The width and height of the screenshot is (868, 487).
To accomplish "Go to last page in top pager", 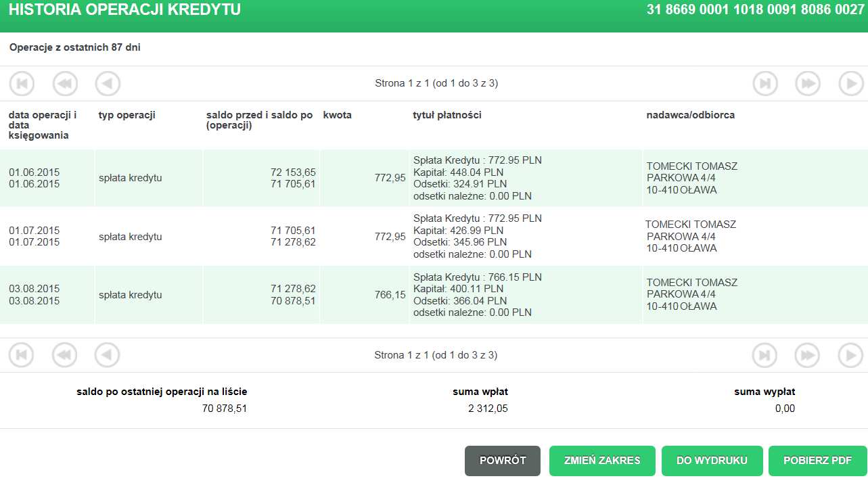I will pos(765,84).
